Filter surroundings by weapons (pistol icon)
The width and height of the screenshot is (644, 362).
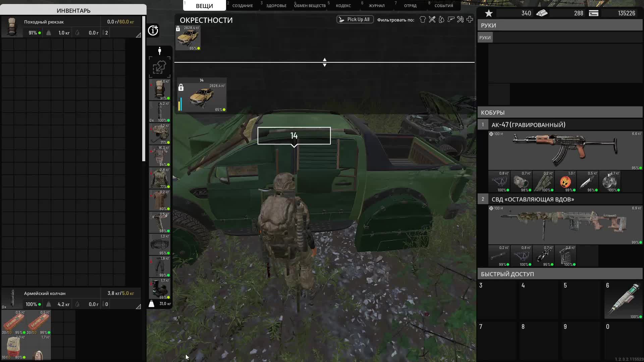(451, 19)
